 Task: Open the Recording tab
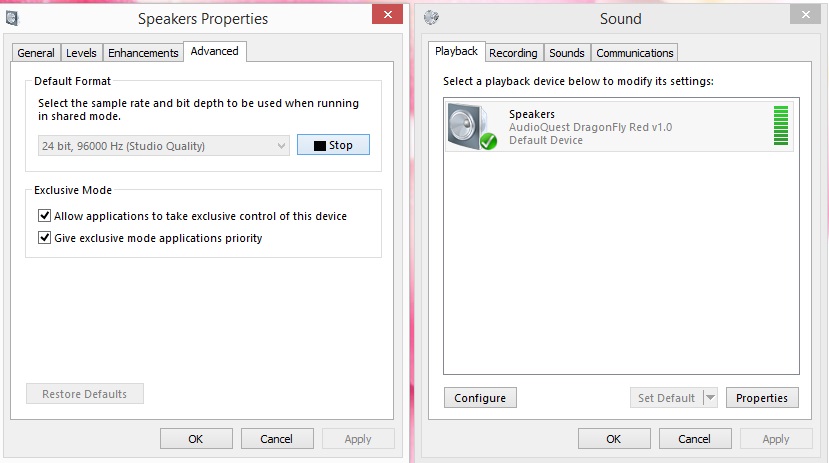pyautogui.click(x=513, y=53)
